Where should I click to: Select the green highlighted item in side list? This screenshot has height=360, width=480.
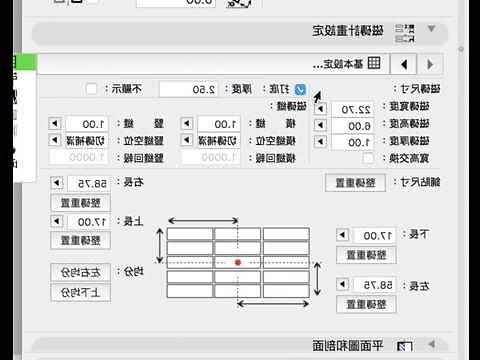[25, 62]
